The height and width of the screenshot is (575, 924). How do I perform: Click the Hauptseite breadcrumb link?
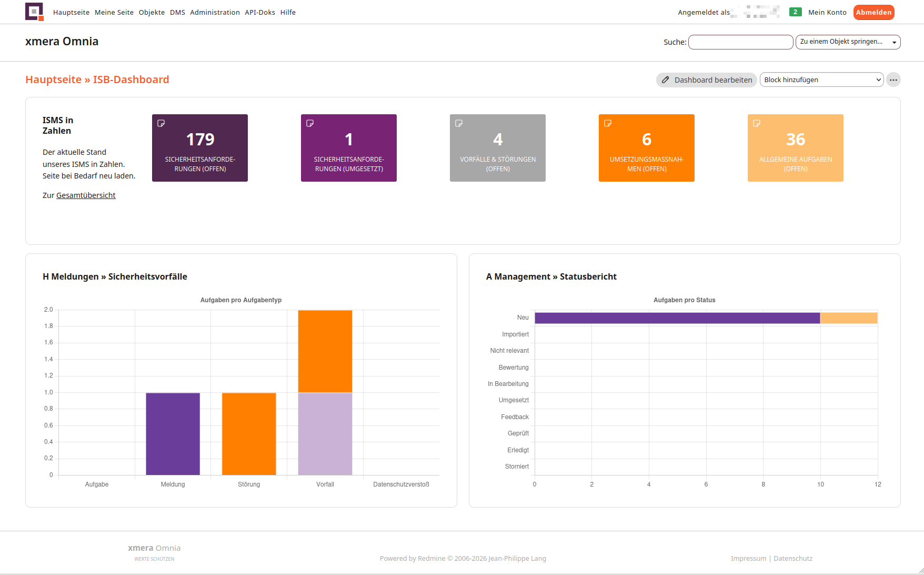(53, 80)
